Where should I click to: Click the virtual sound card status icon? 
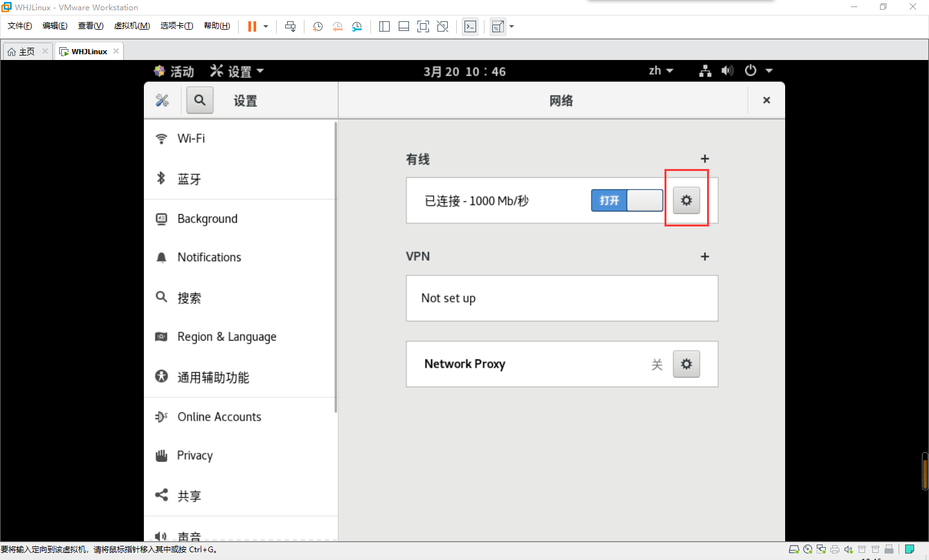pyautogui.click(x=848, y=549)
